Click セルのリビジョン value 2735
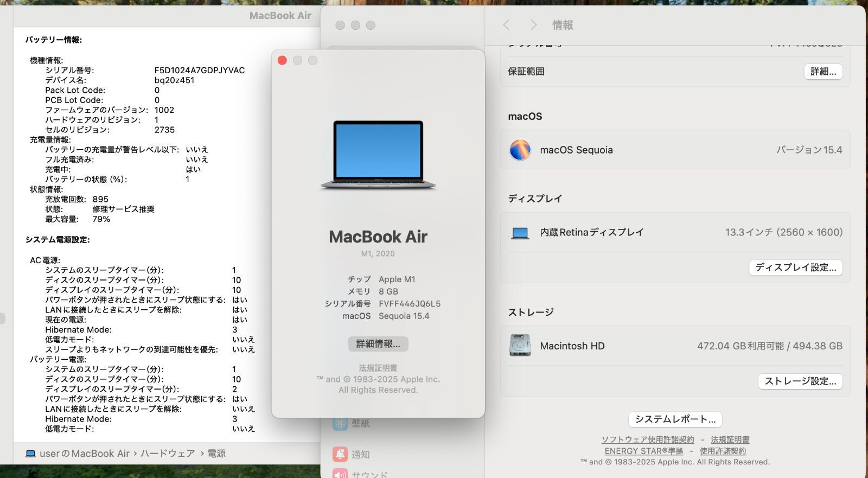The width and height of the screenshot is (868, 478). (x=164, y=130)
